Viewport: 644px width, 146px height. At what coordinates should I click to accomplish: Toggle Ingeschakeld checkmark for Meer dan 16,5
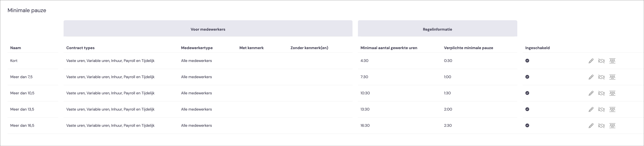[x=527, y=125]
